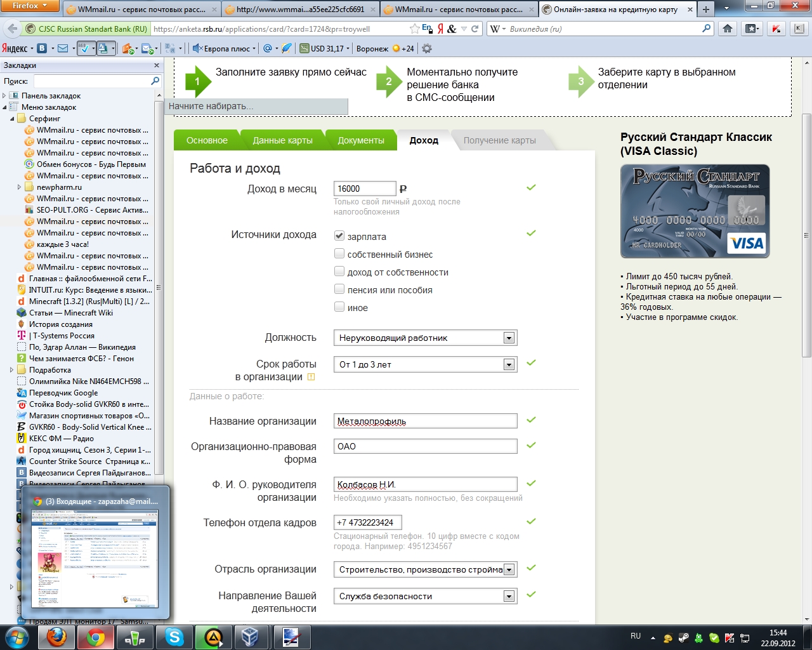Open Google Chrome from the taskbar
Viewport: 812px width, 650px height.
(x=96, y=636)
